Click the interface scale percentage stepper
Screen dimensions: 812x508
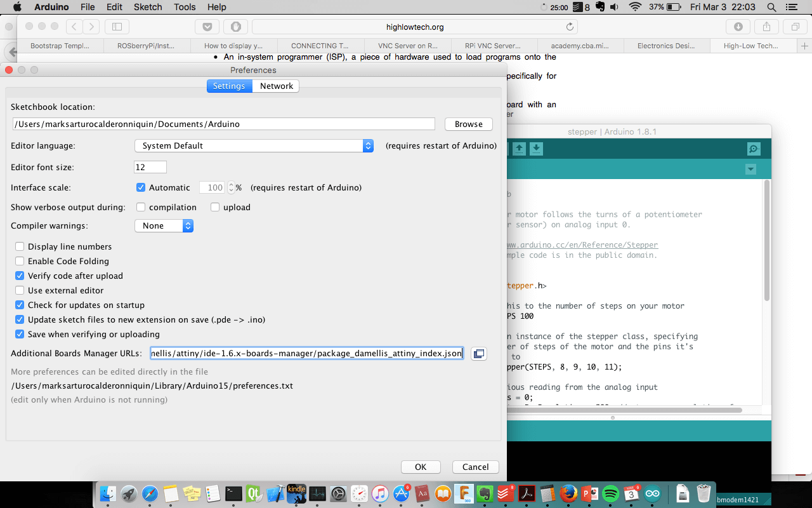tap(231, 187)
